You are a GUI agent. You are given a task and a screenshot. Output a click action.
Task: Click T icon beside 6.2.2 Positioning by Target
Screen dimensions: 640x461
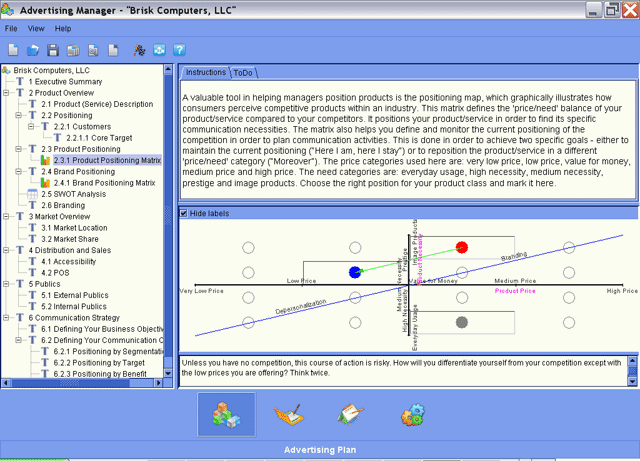click(45, 363)
